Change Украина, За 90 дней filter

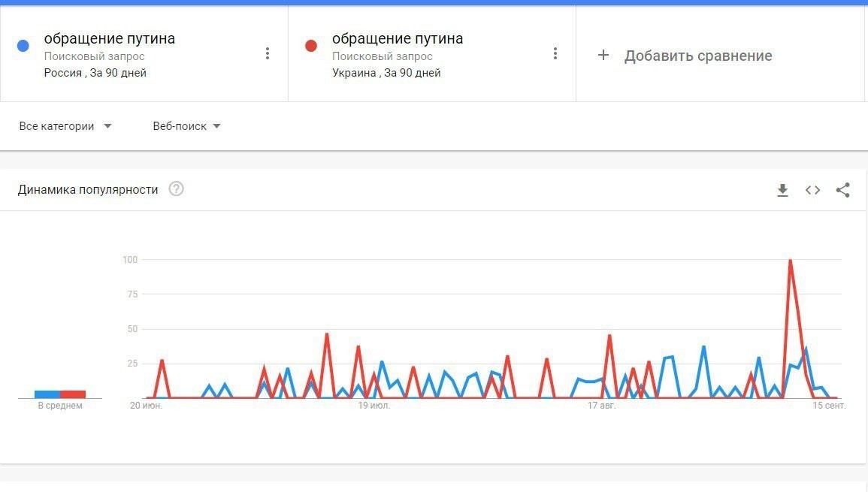pyautogui.click(x=386, y=73)
